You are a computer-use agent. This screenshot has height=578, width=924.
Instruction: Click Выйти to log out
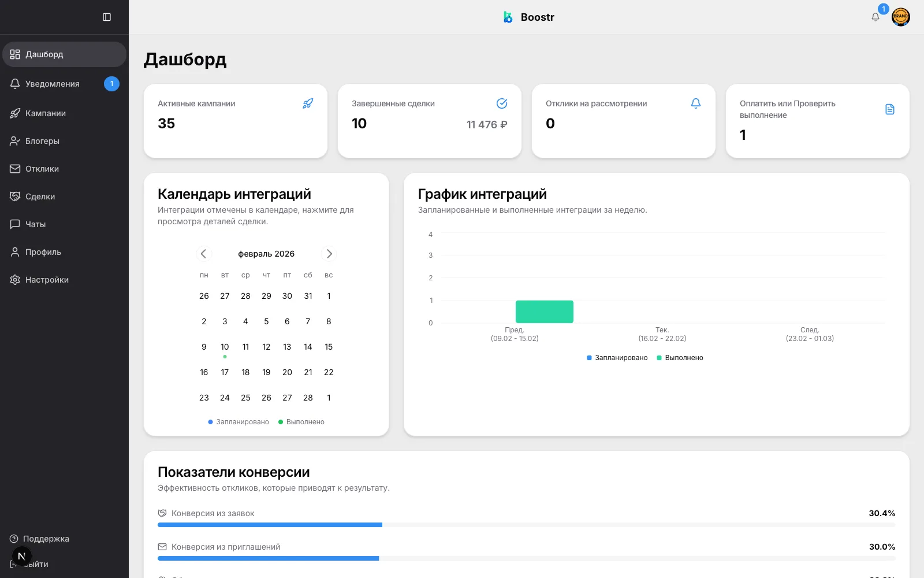(36, 564)
